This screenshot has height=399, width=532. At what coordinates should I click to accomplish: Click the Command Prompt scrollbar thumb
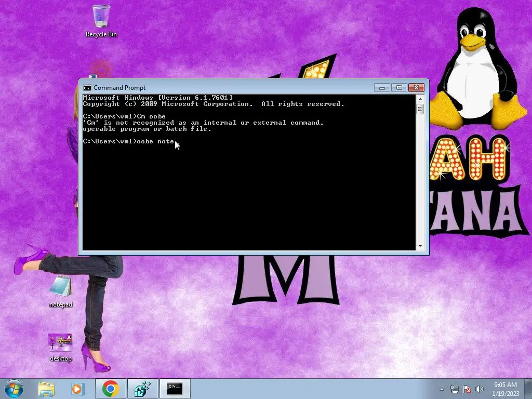click(x=420, y=109)
